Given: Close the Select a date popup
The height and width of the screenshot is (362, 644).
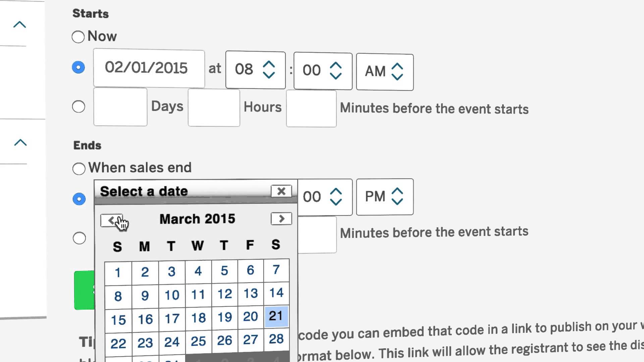Looking at the screenshot, I should (x=281, y=191).
